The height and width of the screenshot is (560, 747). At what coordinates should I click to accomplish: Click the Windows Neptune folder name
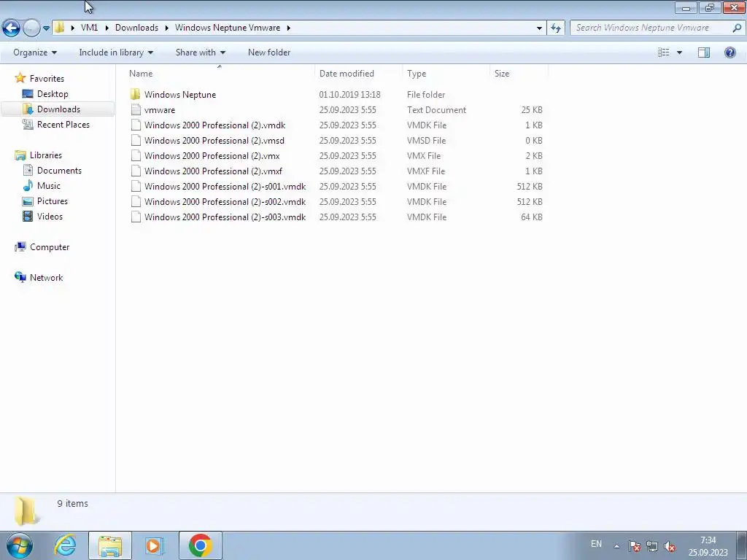[180, 94]
